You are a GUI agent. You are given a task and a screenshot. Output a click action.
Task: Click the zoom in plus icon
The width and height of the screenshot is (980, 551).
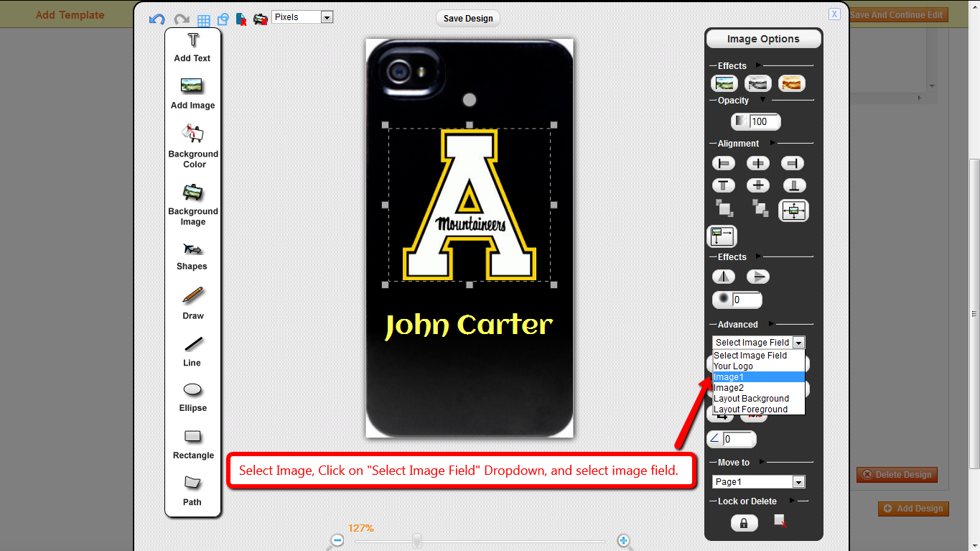coord(624,540)
